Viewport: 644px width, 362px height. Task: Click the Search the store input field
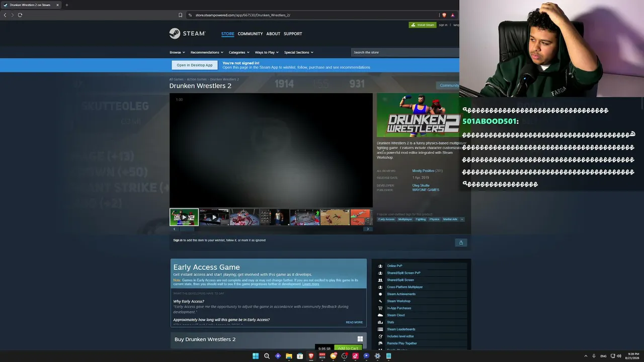pyautogui.click(x=405, y=52)
